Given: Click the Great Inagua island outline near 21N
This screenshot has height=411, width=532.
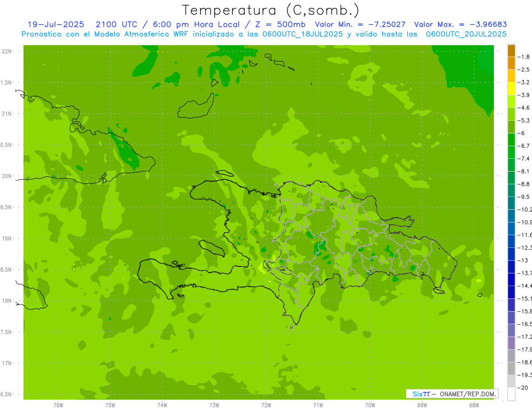Looking at the screenshot, I should click(195, 106).
